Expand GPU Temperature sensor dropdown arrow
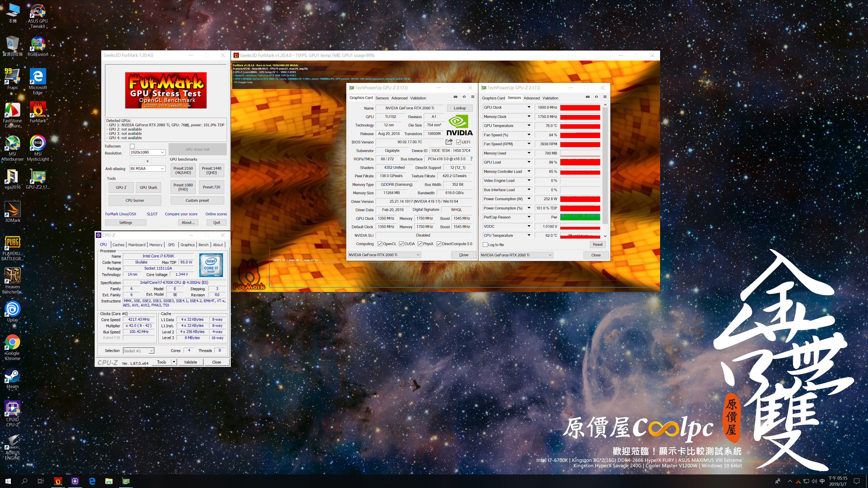 click(x=529, y=126)
